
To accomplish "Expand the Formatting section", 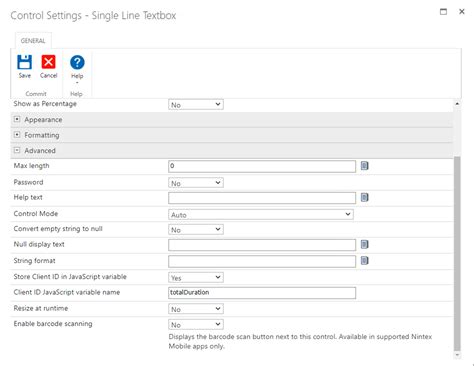I will click(x=17, y=135).
